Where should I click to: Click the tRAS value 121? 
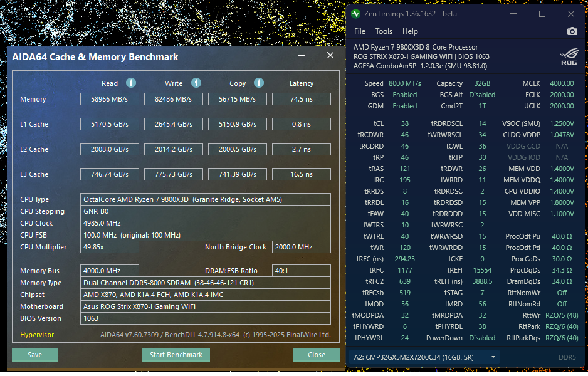404,169
